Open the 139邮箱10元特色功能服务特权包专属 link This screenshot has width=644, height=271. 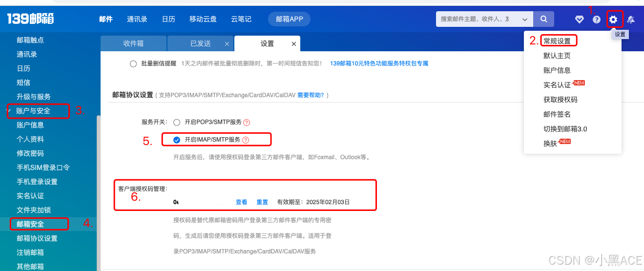tap(379, 63)
